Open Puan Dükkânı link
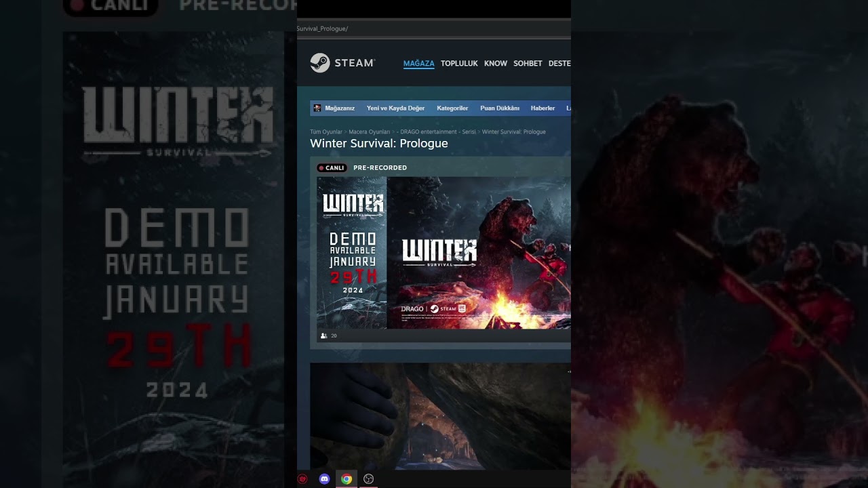This screenshot has height=488, width=868. [500, 108]
